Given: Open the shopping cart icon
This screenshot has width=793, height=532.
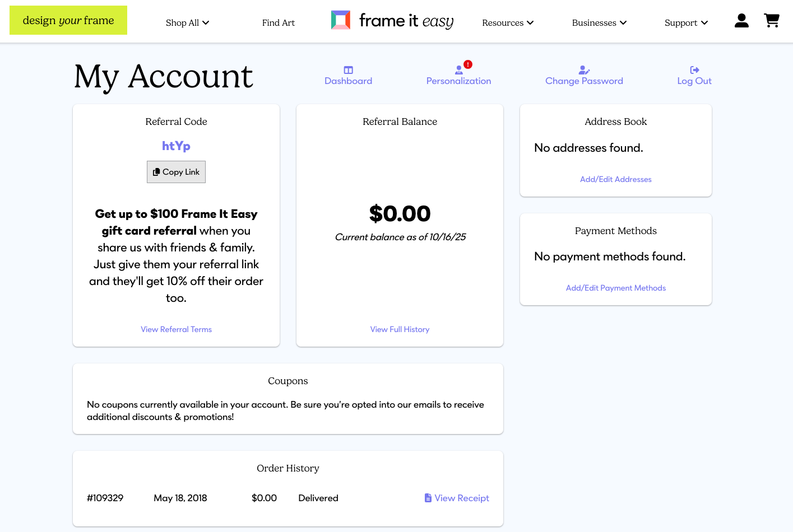Looking at the screenshot, I should point(772,20).
